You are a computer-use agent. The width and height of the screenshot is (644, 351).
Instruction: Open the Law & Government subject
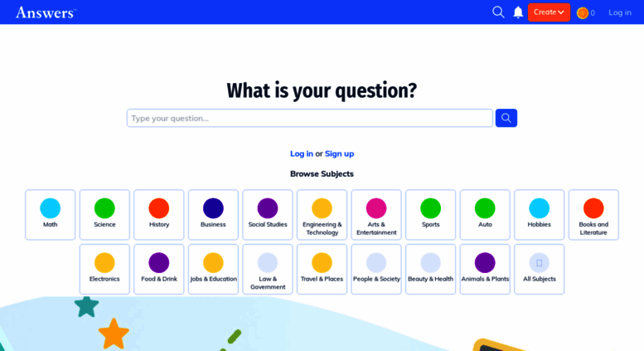268,269
